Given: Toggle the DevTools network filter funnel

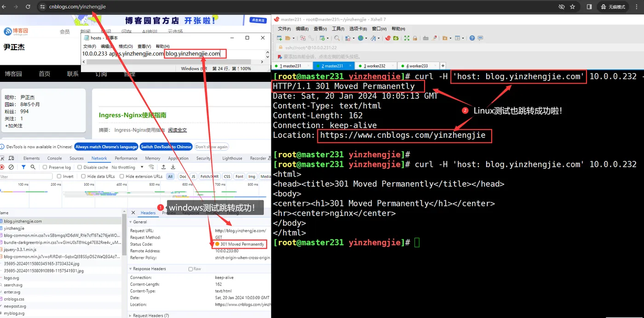Looking at the screenshot, I should (23, 167).
